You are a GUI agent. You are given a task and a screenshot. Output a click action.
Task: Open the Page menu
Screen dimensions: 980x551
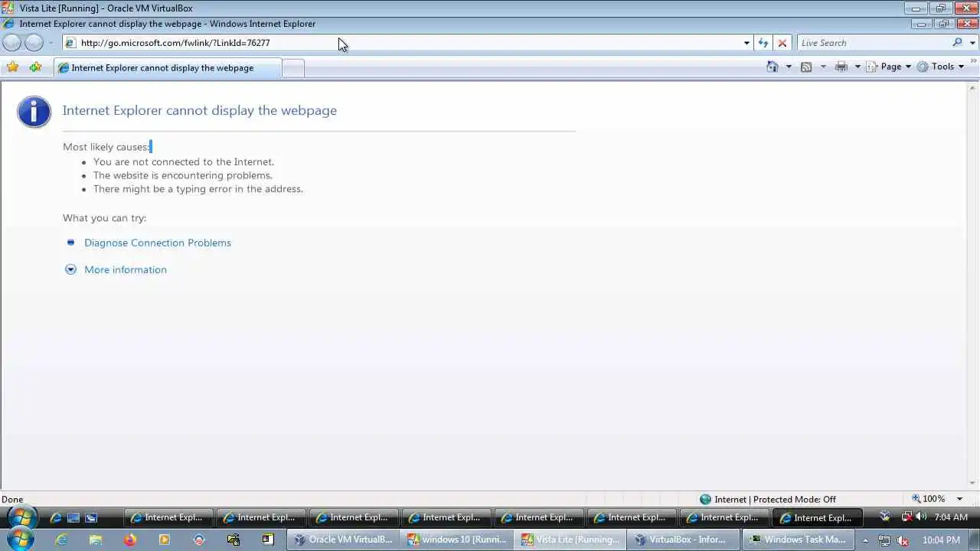click(x=888, y=67)
